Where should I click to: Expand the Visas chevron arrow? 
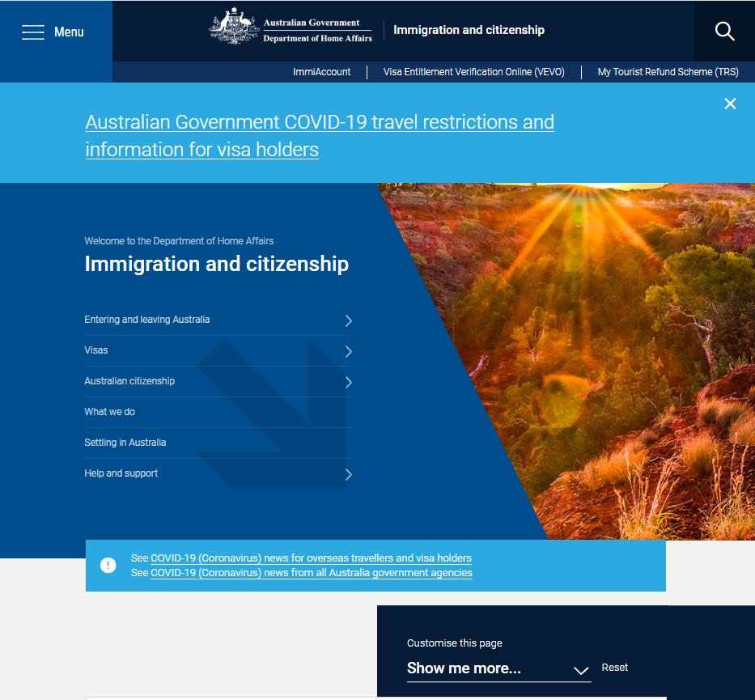[x=349, y=351]
